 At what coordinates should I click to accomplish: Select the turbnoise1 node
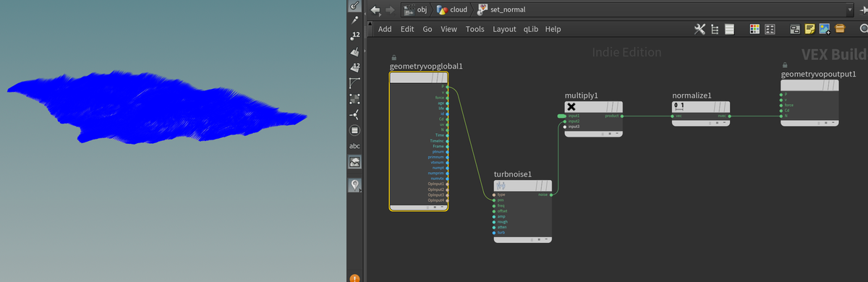coord(523,211)
